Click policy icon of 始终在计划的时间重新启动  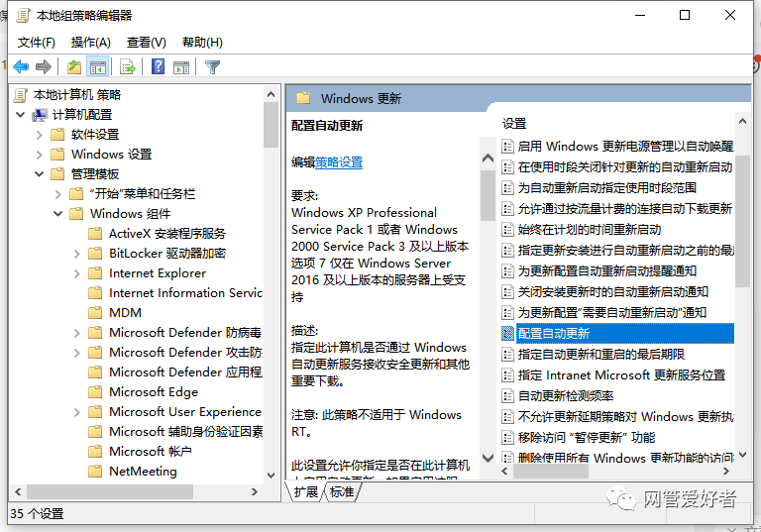click(507, 229)
